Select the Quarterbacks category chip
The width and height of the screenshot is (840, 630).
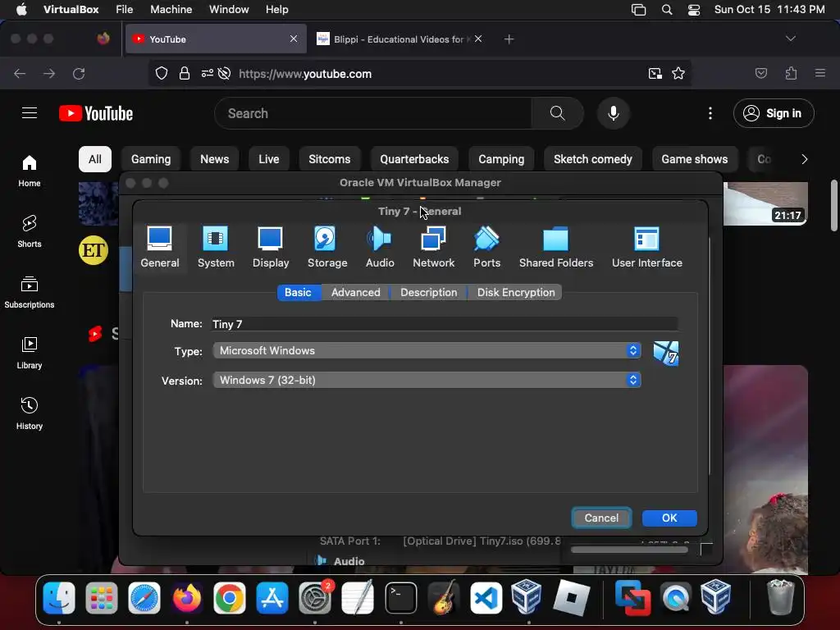[x=414, y=159]
